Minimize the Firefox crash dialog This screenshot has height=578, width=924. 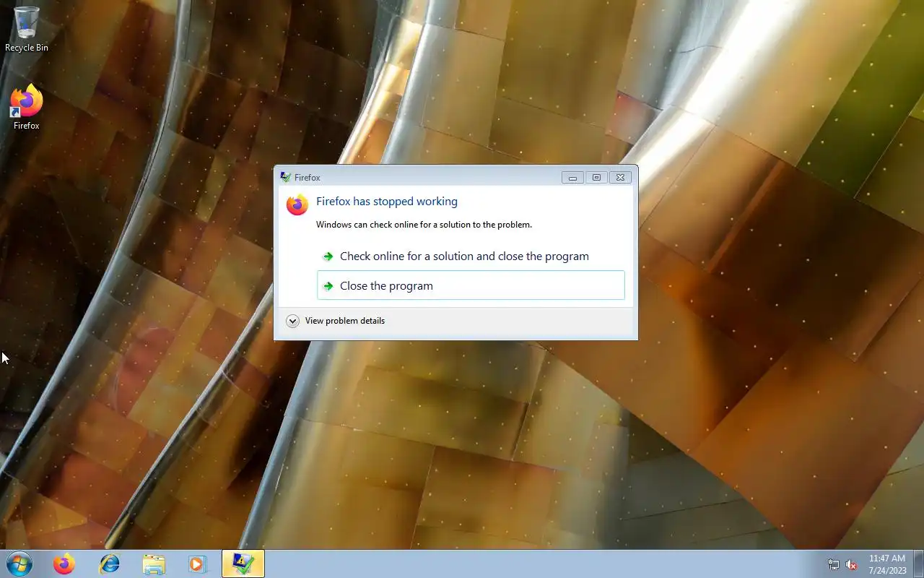(572, 177)
